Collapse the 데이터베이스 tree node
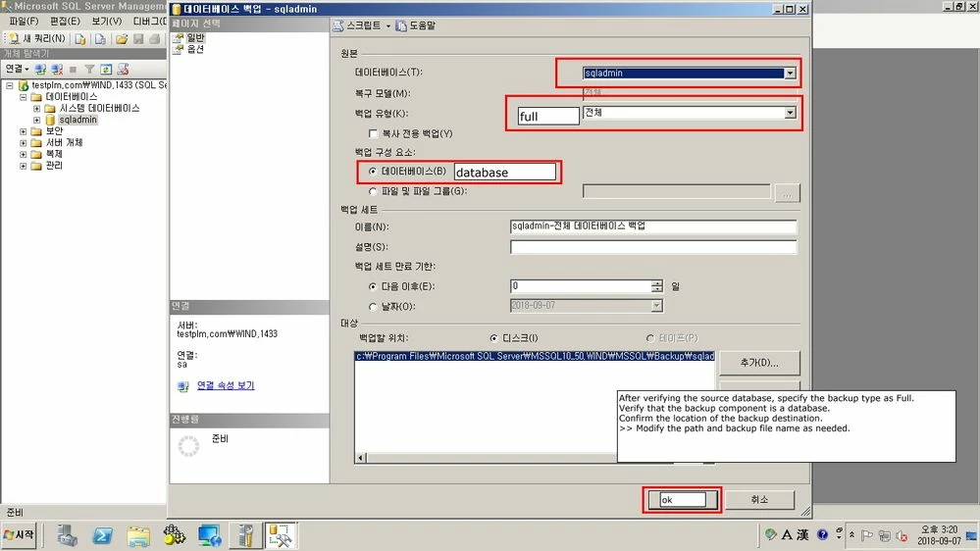Screen dimensions: 980x551 coord(24,97)
